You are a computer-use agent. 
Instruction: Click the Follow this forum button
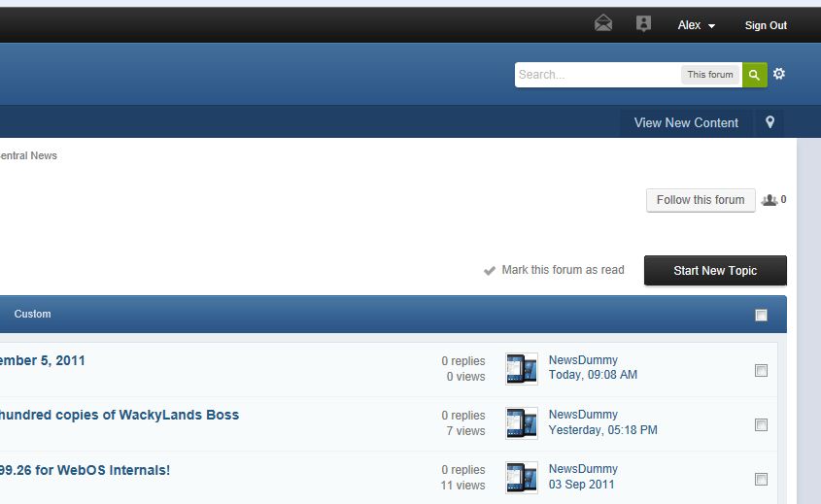[701, 200]
